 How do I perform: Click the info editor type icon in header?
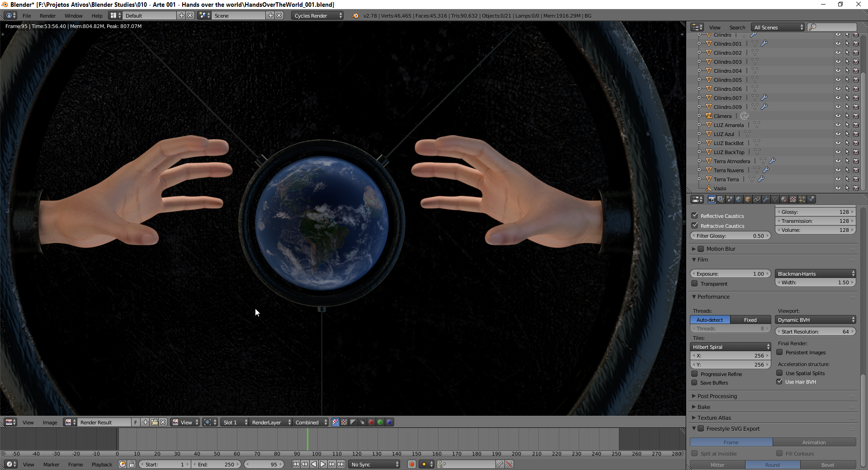coord(10,15)
